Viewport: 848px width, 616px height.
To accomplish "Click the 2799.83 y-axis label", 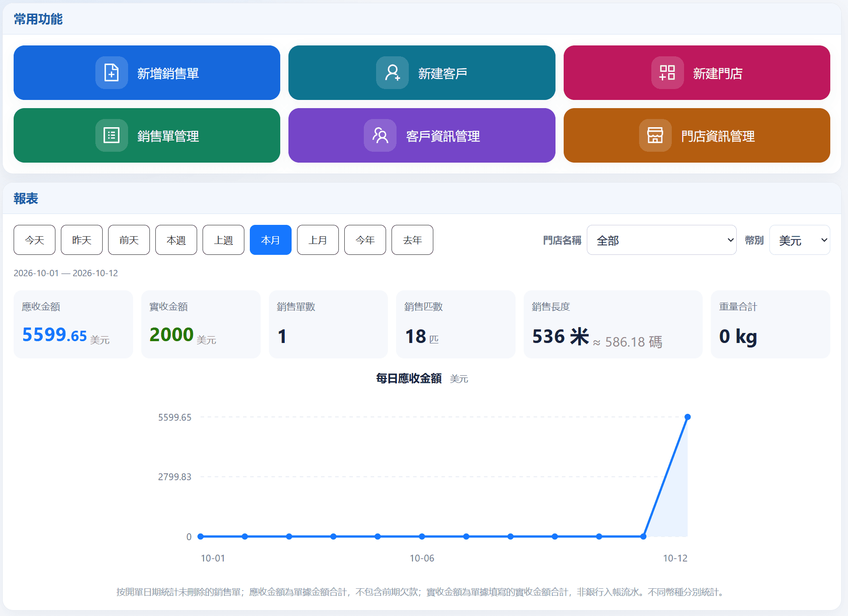I will pyautogui.click(x=175, y=477).
